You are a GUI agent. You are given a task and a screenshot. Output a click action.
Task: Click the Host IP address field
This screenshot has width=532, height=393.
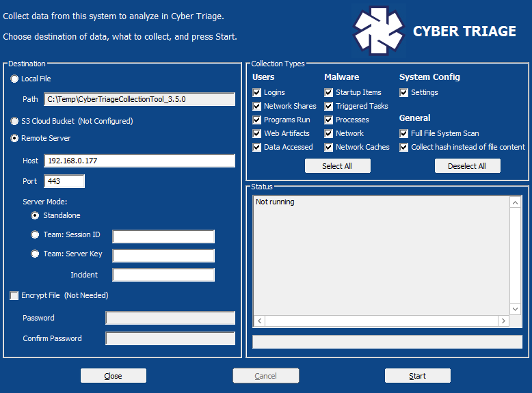pos(139,161)
